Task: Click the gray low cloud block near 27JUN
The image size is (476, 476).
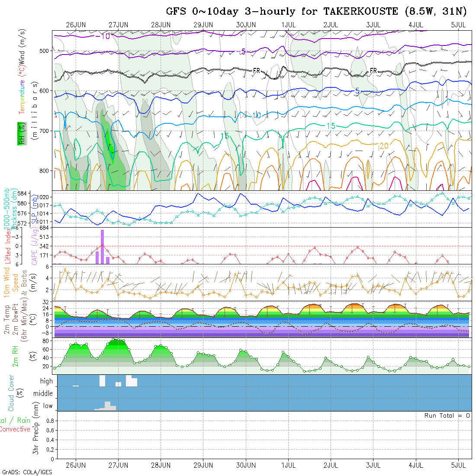Action: click(108, 406)
